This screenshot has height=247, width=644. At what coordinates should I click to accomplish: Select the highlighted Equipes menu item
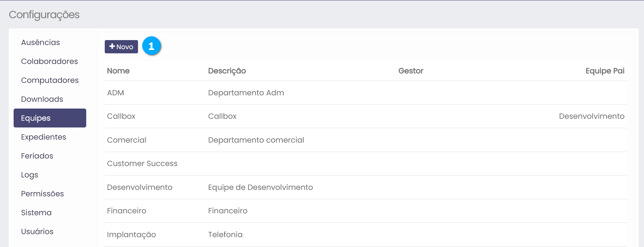[50, 118]
